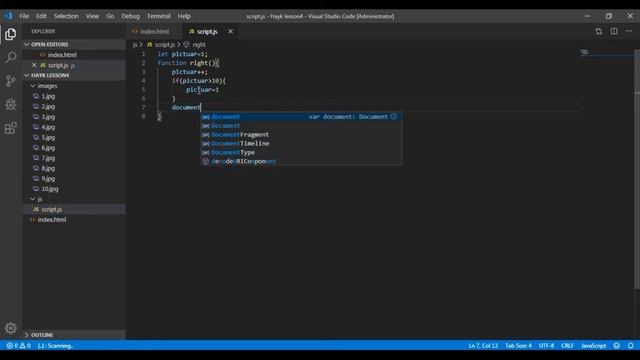Switch to the index.html tab
Image resolution: width=640 pixels, height=360 pixels.
(154, 31)
